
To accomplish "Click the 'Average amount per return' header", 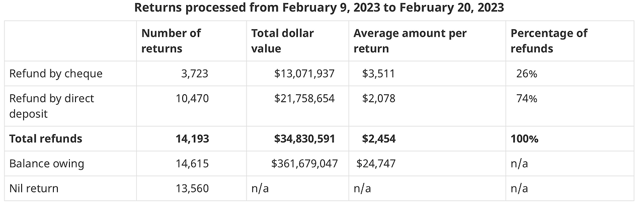I will (x=410, y=41).
